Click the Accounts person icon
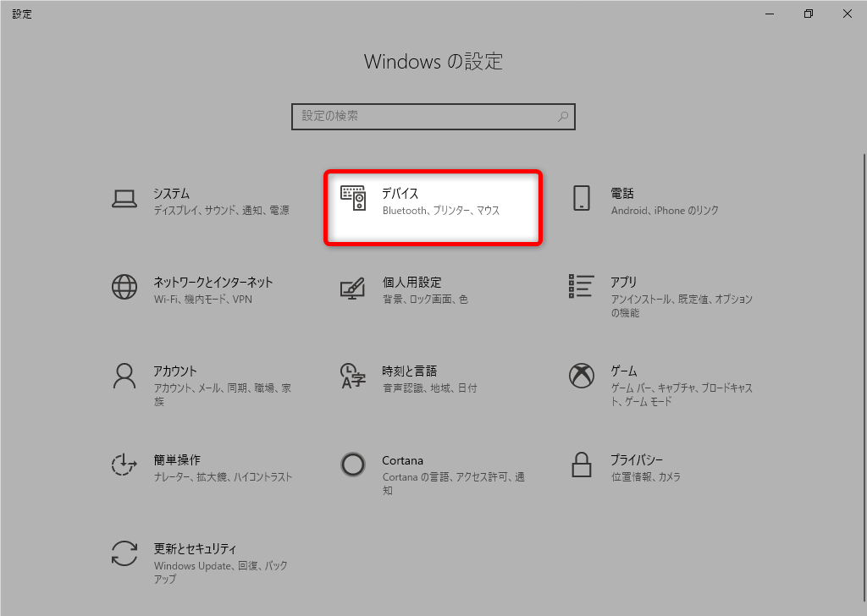 pos(124,376)
